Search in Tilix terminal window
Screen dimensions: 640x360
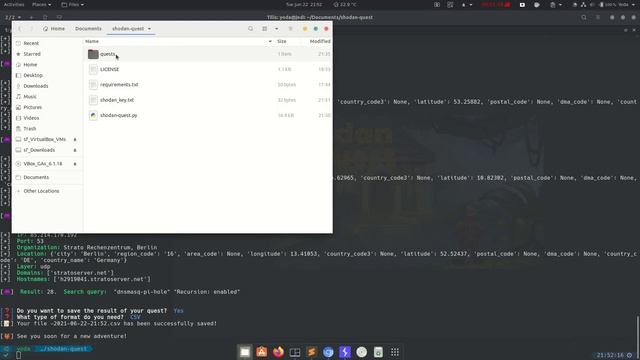(584, 17)
